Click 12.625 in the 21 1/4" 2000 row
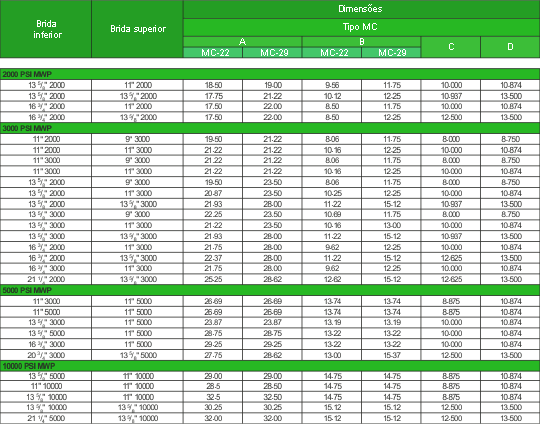 [x=451, y=279]
